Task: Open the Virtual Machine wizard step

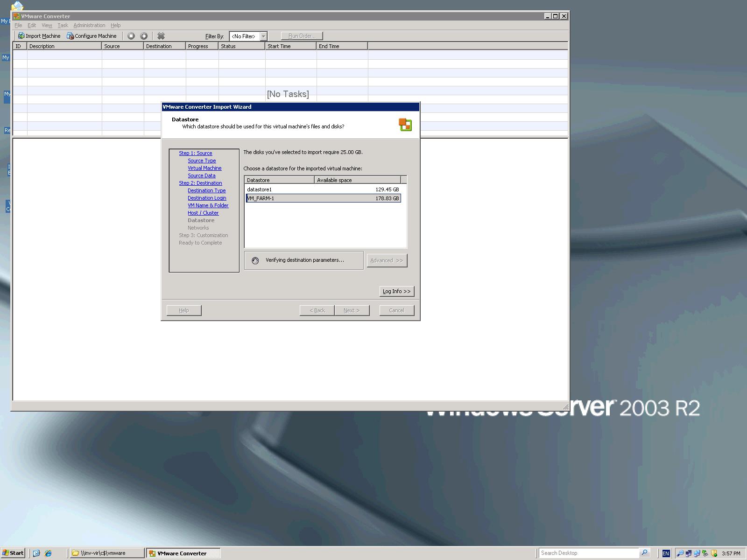Action: click(x=204, y=168)
